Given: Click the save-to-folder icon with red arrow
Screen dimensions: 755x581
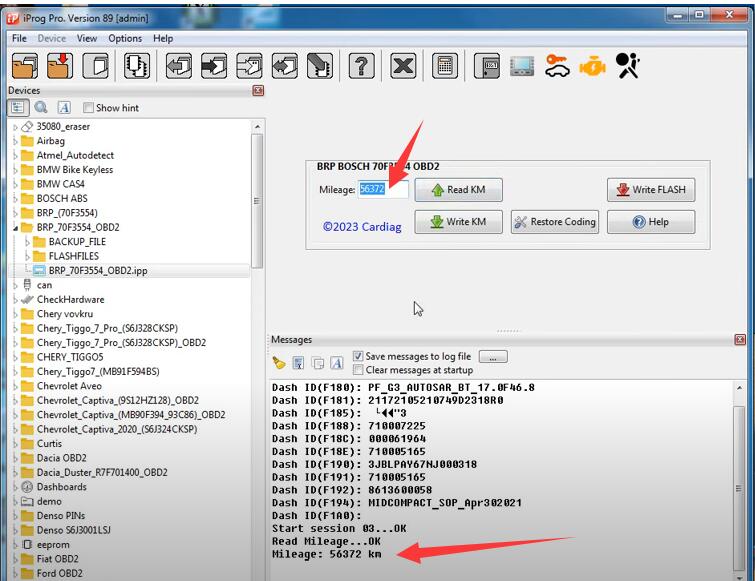Looking at the screenshot, I should 60,66.
